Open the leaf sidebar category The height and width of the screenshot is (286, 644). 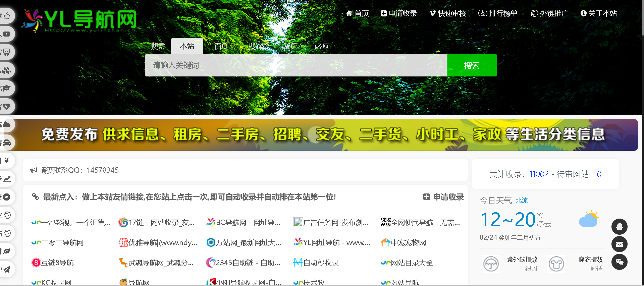click(x=7, y=251)
